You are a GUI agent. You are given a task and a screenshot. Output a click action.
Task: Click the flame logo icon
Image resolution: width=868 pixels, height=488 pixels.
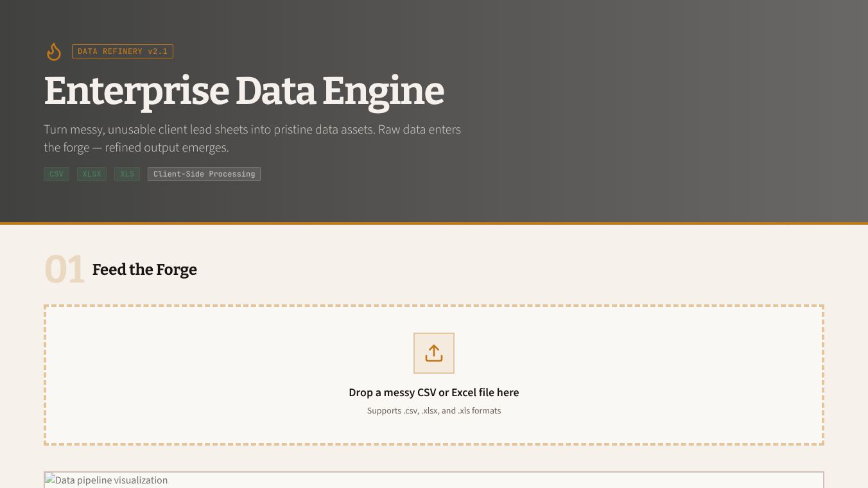54,51
